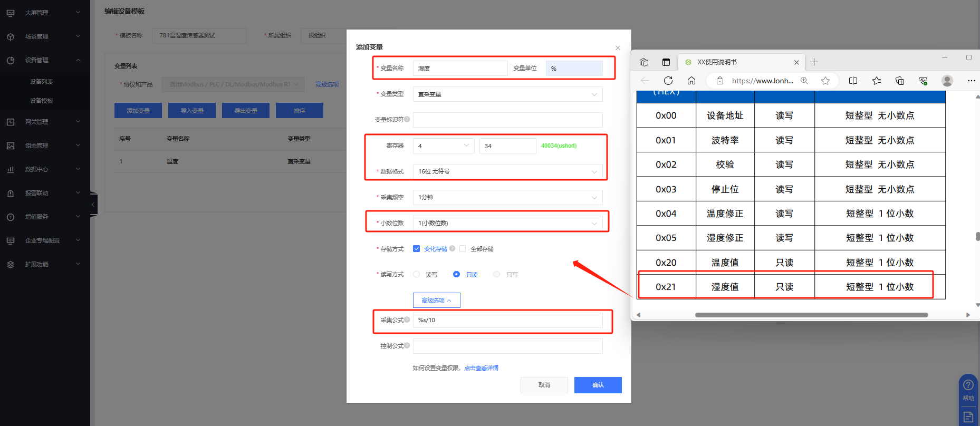Open browser split screen icon

pyautogui.click(x=853, y=81)
